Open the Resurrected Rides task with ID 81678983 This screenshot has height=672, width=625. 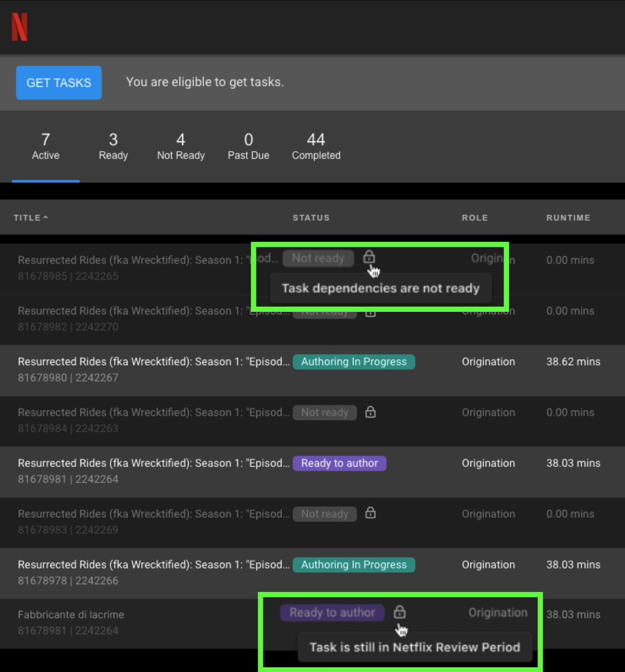point(312,522)
